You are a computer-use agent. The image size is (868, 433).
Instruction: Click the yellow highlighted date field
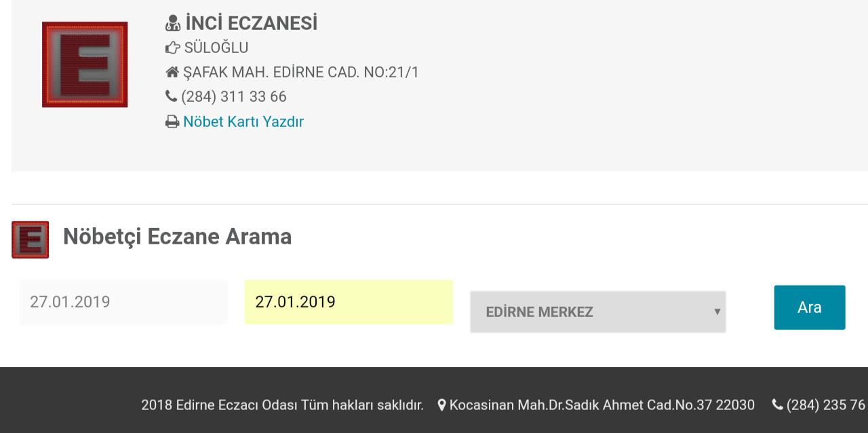coord(349,302)
